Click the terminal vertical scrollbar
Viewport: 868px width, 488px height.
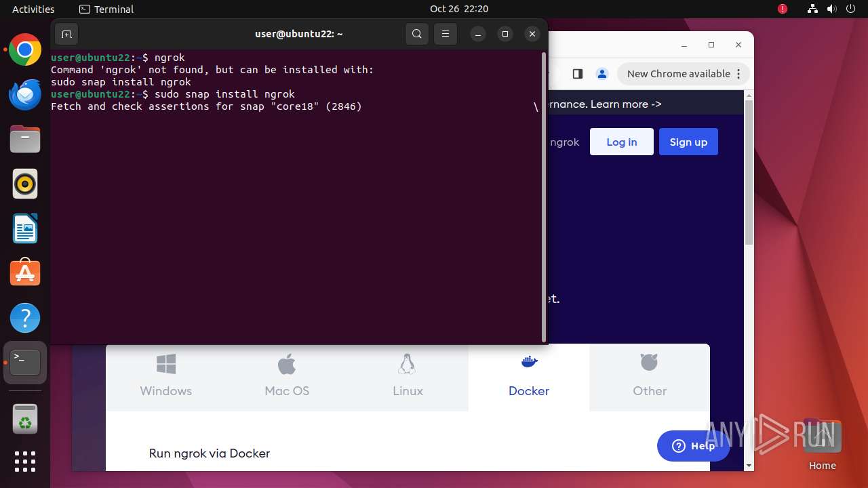coord(544,197)
